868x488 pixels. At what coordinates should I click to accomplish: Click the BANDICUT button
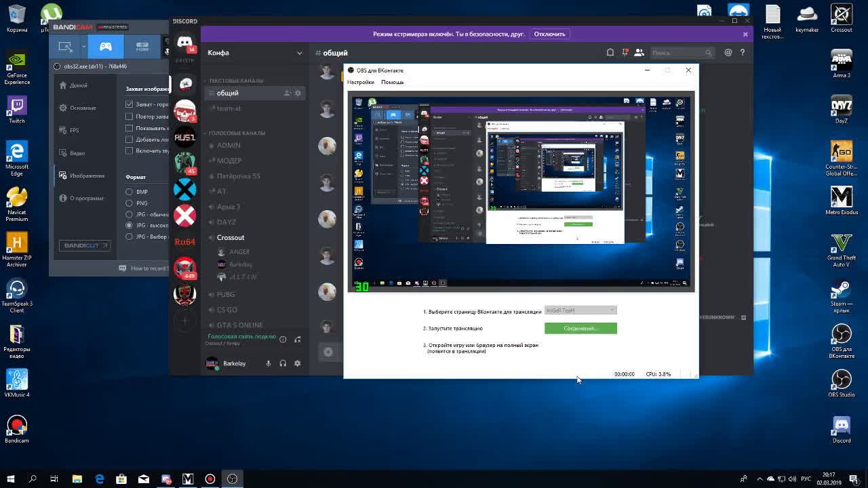[x=85, y=245]
